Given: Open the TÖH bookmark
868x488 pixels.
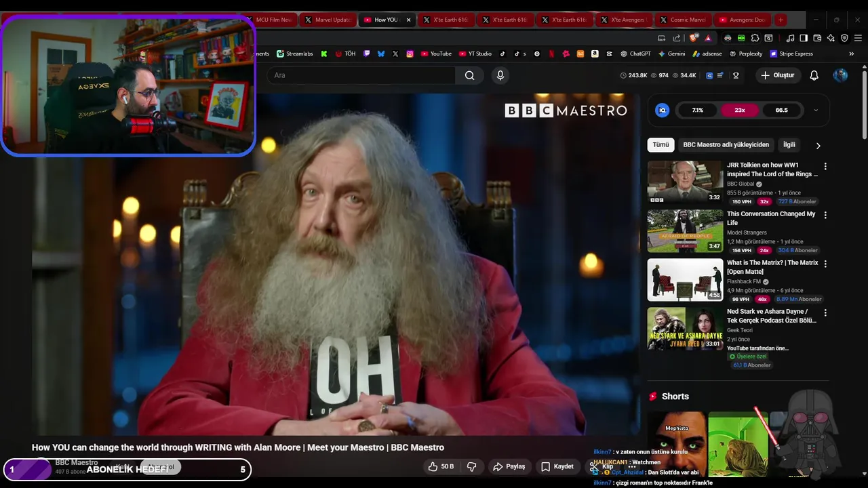Looking at the screenshot, I should point(345,54).
